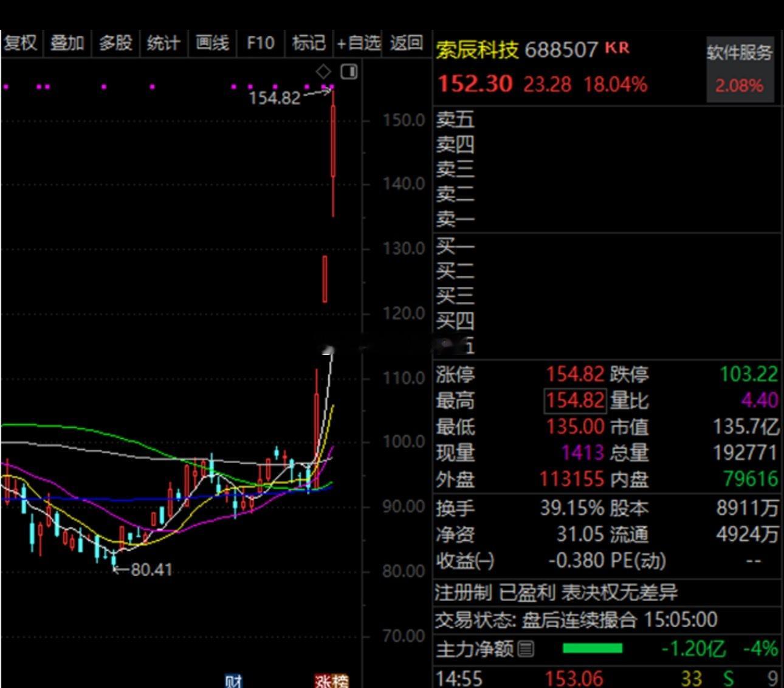This screenshot has height=688, width=784.
Task: Select the 总量 value 192771
Action: (746, 453)
